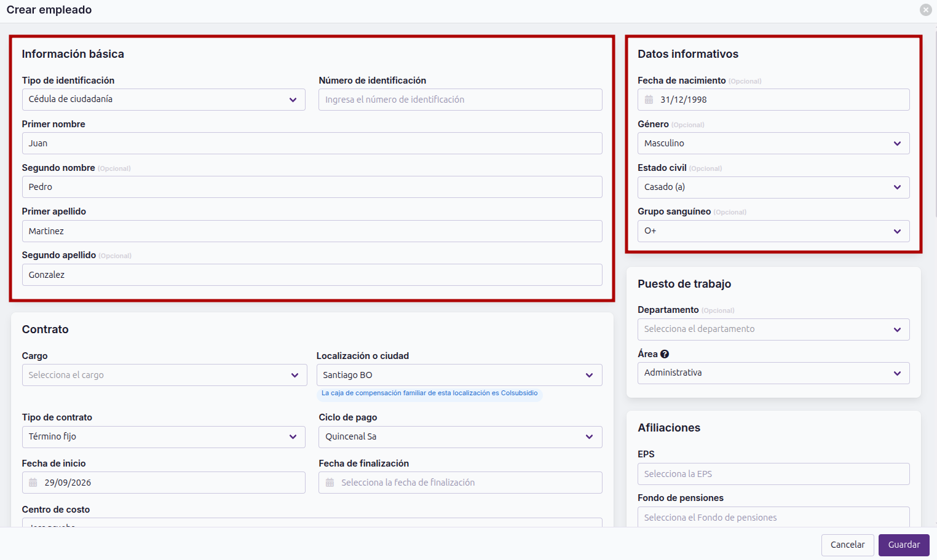Click the Colsubsidio compensation info note
Screen dimensions: 937x560
(x=430, y=393)
